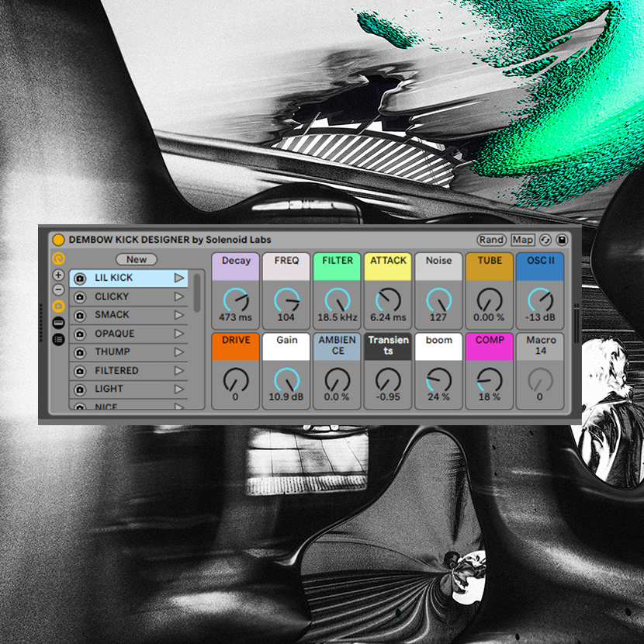Click the DRIVE macro knob

click(x=236, y=380)
